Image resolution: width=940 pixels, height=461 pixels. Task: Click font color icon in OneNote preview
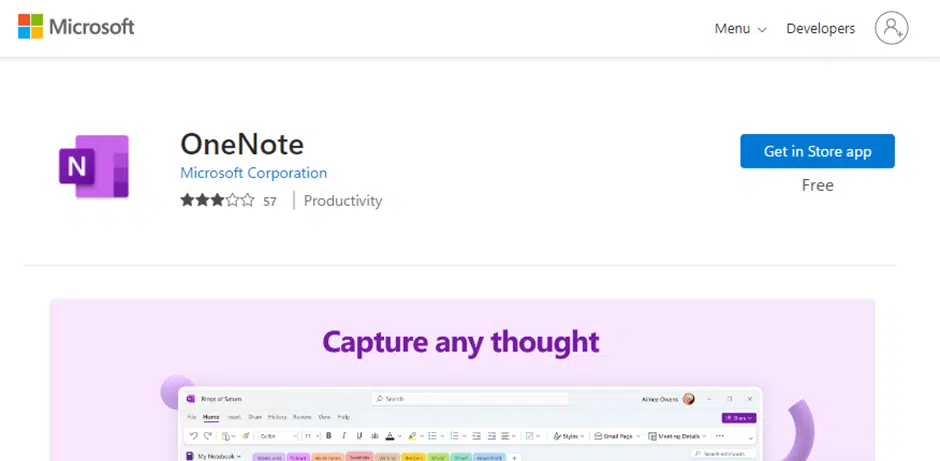(390, 436)
